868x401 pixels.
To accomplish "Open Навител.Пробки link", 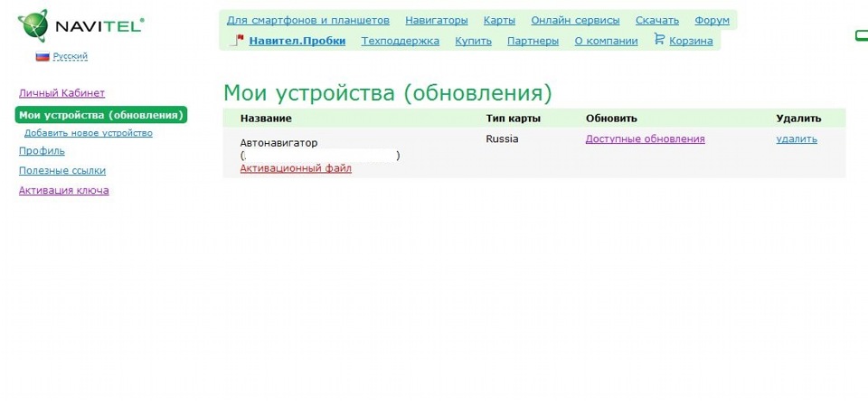I will 297,41.
